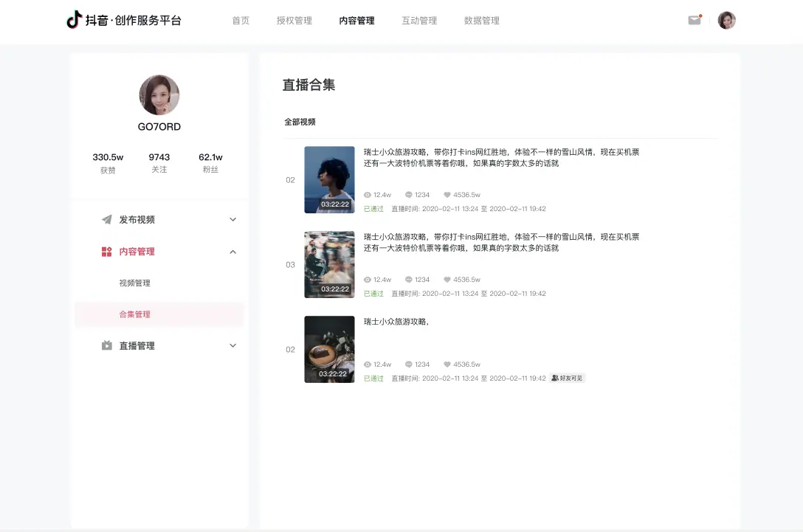This screenshot has height=532, width=803.
Task: Open the user avatar in top bar
Action: (726, 20)
